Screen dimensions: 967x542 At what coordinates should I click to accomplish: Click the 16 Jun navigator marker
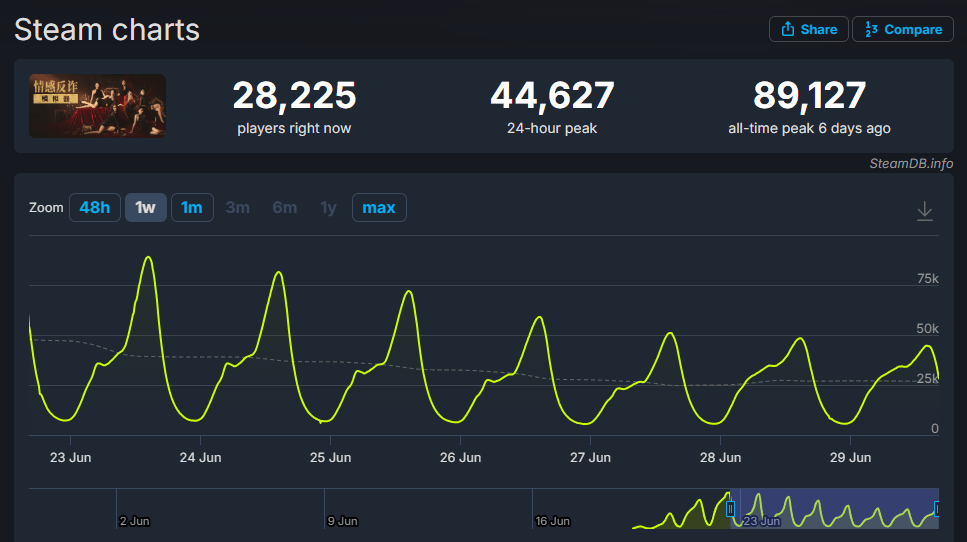pyautogui.click(x=552, y=521)
